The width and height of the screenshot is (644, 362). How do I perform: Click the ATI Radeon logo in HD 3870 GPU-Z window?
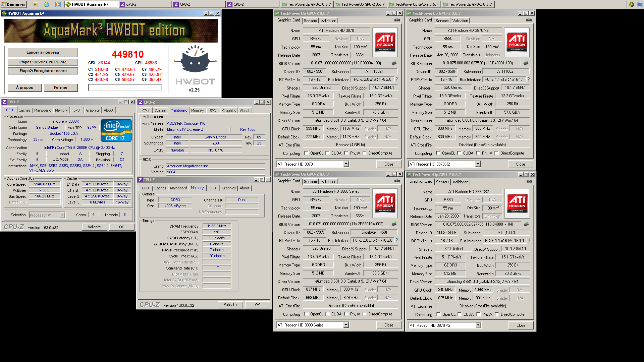[x=385, y=42]
